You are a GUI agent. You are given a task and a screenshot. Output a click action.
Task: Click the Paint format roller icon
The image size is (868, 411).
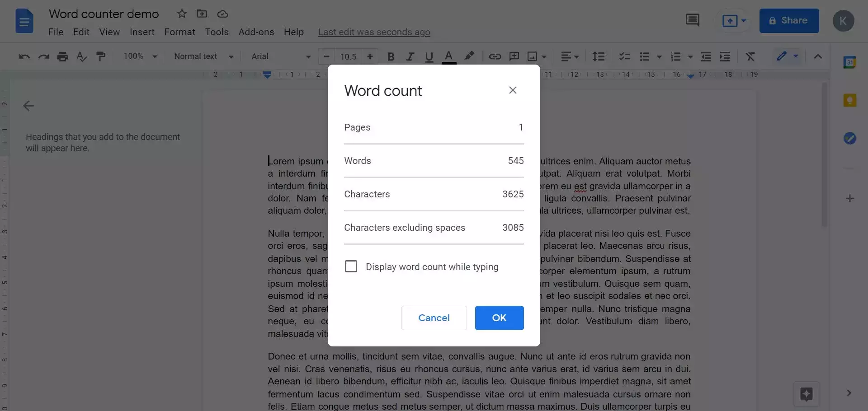101,56
